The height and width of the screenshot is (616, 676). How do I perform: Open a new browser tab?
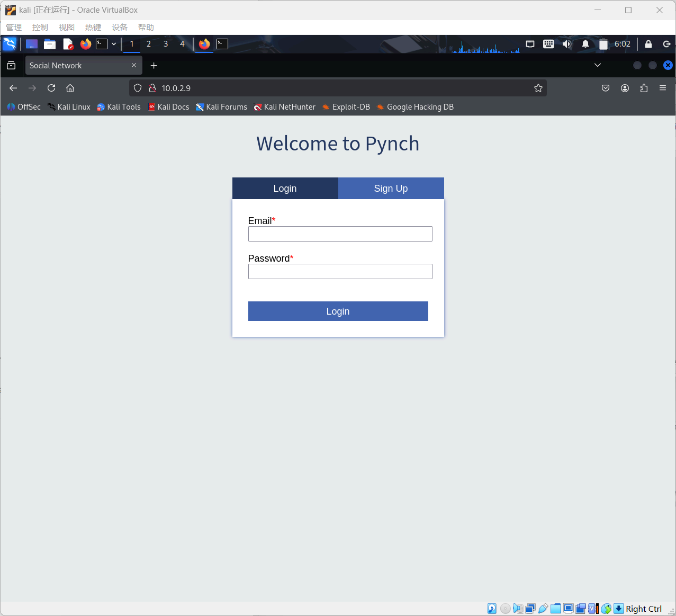tap(154, 66)
